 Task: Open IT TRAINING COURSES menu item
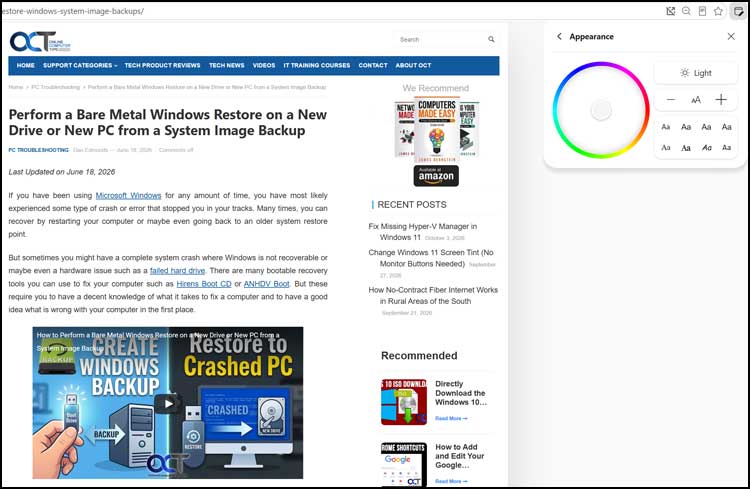[317, 65]
